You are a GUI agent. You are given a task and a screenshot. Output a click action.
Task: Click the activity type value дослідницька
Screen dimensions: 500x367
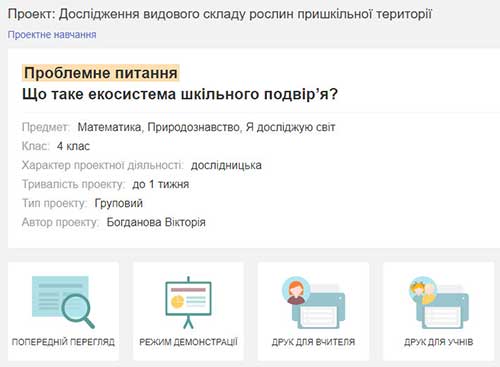[x=226, y=165]
